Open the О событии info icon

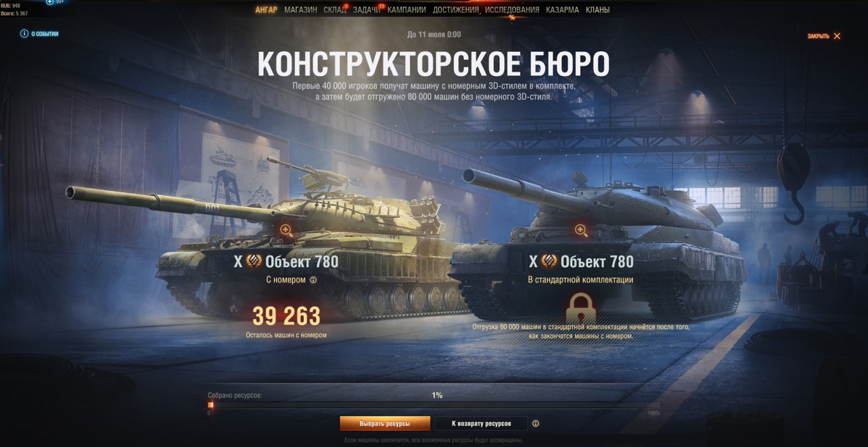24,33
